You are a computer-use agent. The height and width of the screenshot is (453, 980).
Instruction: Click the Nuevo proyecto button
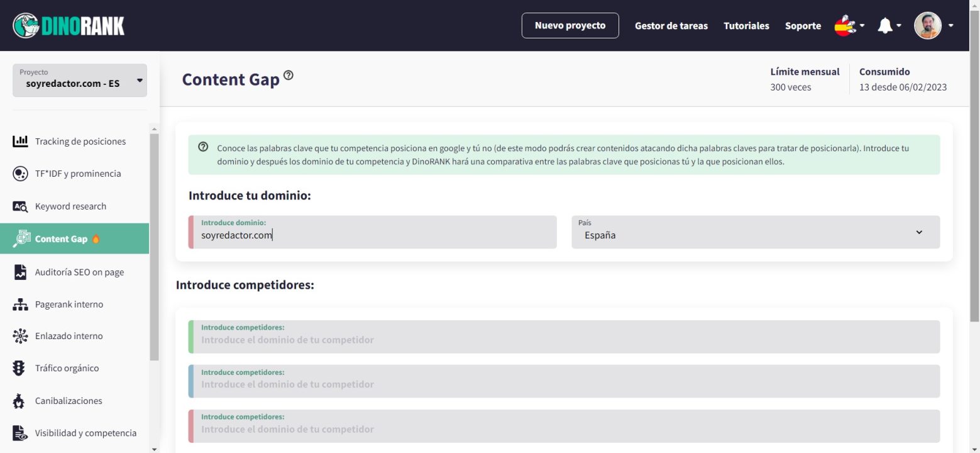570,26
